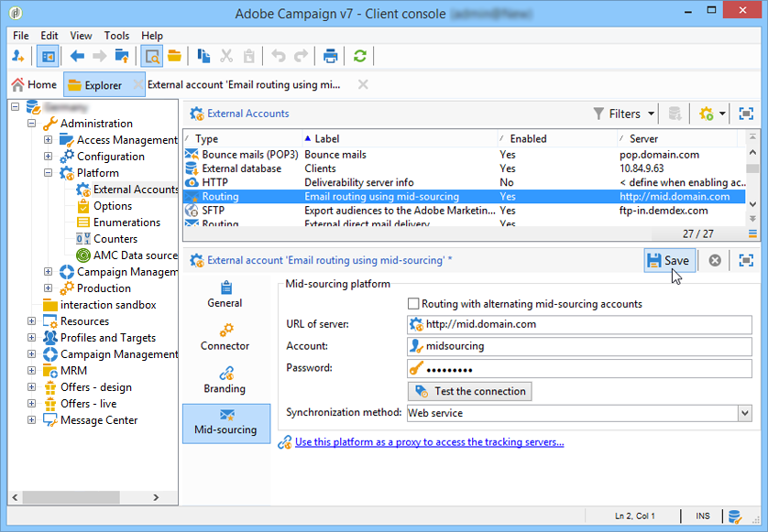The image size is (768, 532).
Task: Click the database status icon in status bar
Action: click(x=735, y=516)
